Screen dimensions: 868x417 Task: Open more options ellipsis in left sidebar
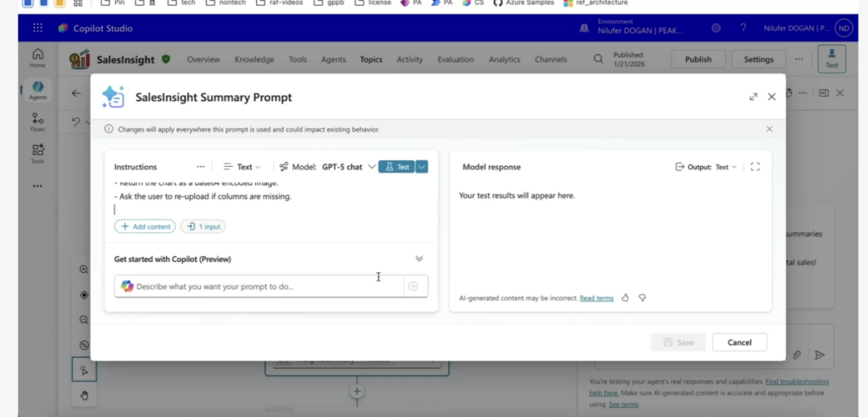click(37, 186)
